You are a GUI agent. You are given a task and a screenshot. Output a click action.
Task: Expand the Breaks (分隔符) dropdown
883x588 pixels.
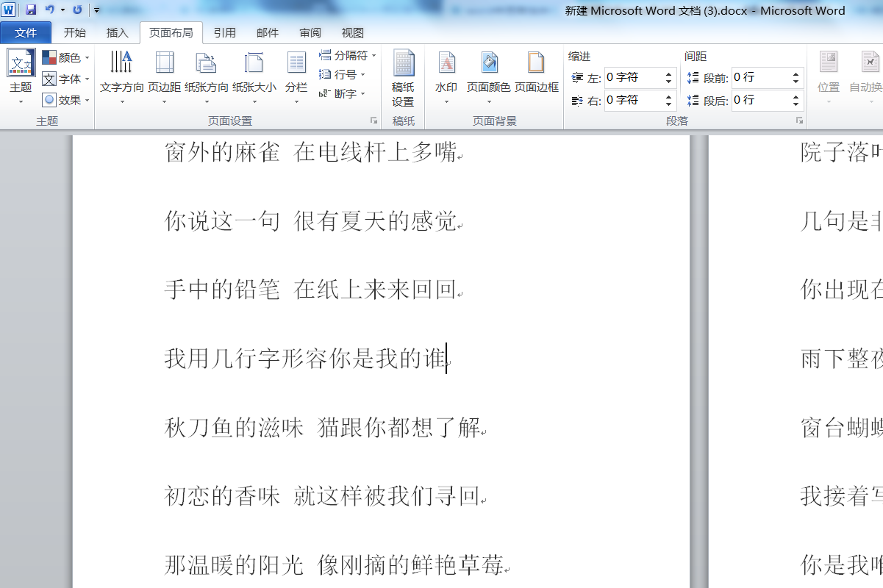348,55
